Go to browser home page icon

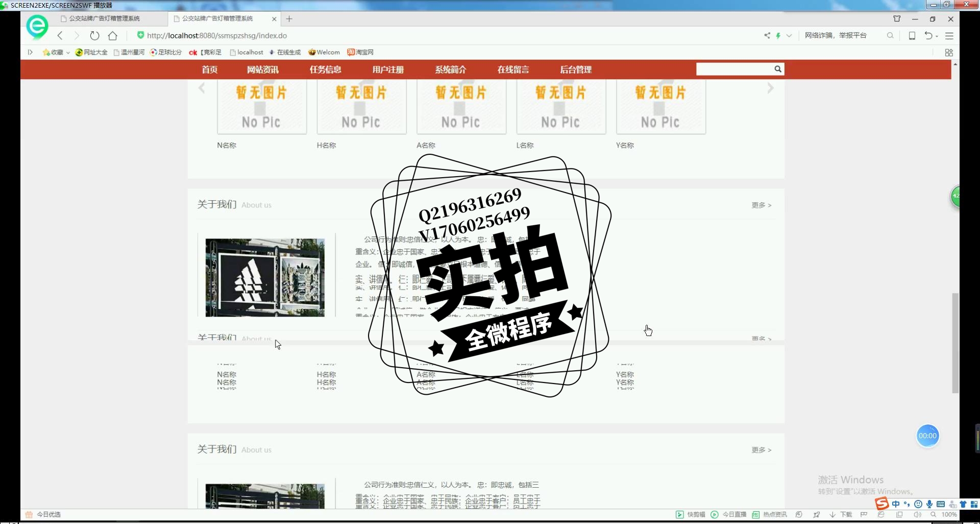pyautogui.click(x=113, y=36)
